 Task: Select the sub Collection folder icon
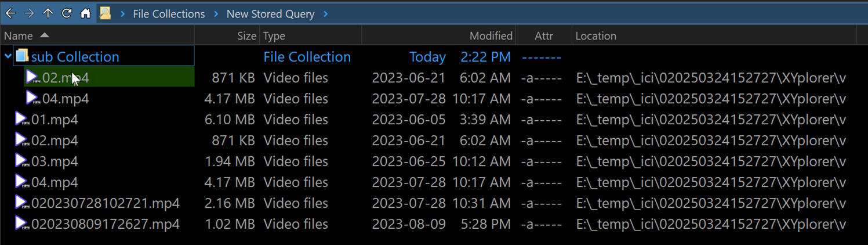tap(22, 56)
